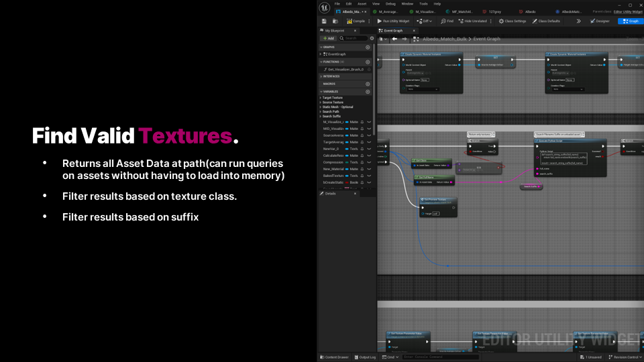Expand the Target Texture variable category
The image size is (644, 362).
[x=321, y=98]
